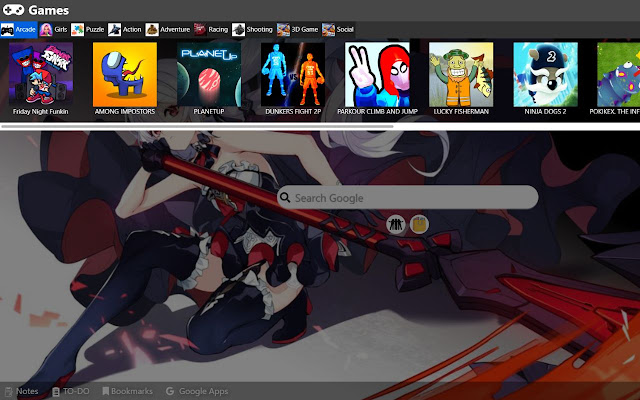
Task: Open Friday Night Funkin game thumbnail
Action: point(41,74)
